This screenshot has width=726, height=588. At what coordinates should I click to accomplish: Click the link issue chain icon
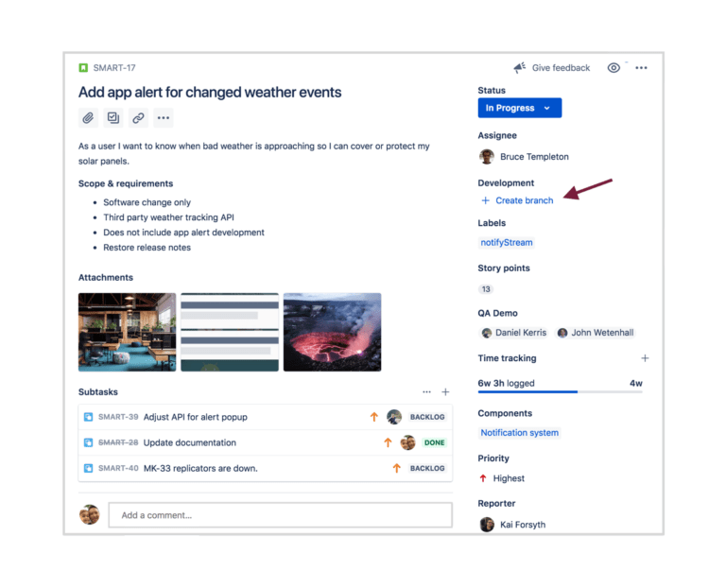(x=138, y=118)
